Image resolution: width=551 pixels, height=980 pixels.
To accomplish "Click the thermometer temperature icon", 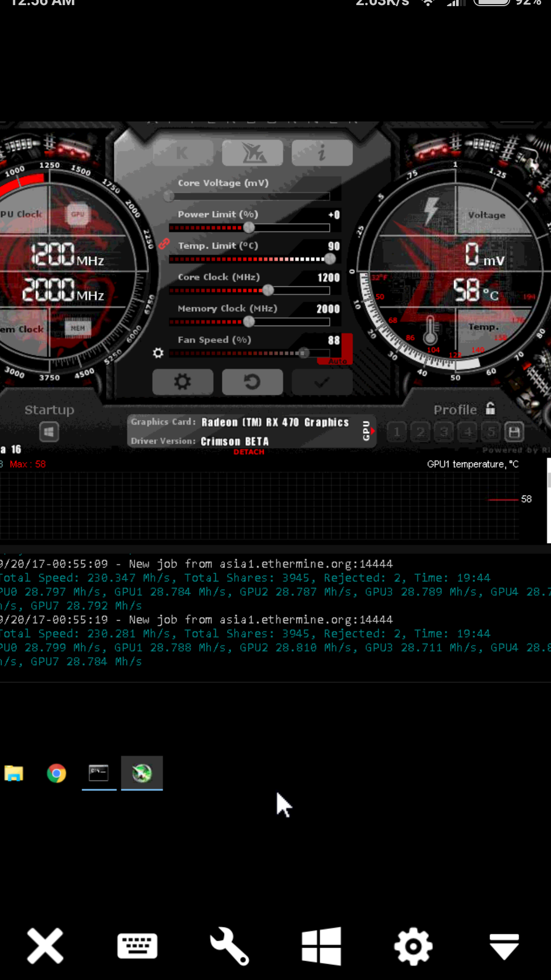I will pyautogui.click(x=431, y=329).
